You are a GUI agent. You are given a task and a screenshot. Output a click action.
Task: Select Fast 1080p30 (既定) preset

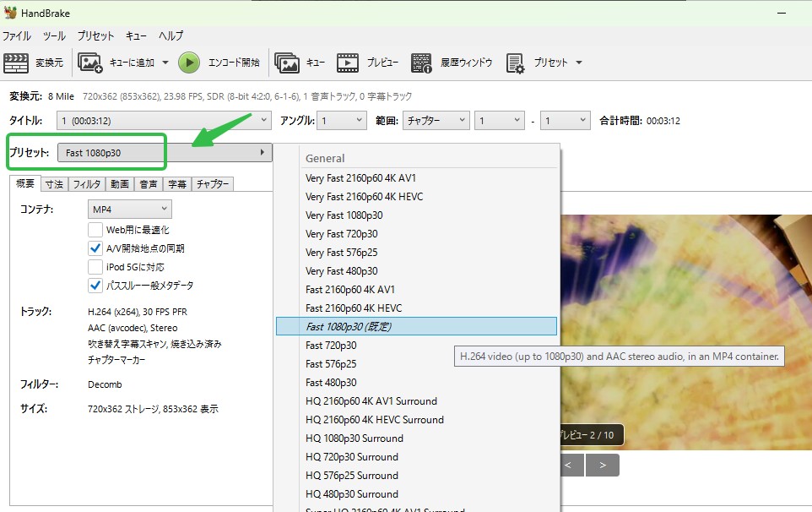(416, 326)
